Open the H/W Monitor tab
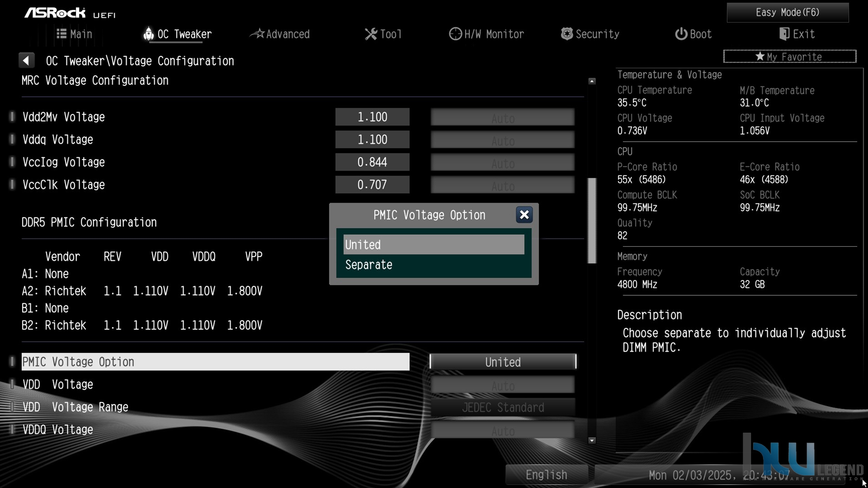The image size is (868, 488). (x=486, y=34)
